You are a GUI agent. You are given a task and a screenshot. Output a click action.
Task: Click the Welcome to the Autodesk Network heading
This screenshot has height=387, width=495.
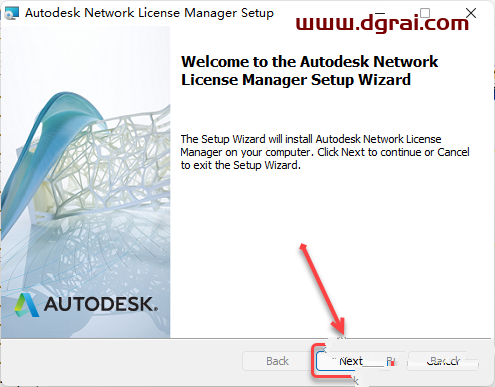(x=310, y=71)
